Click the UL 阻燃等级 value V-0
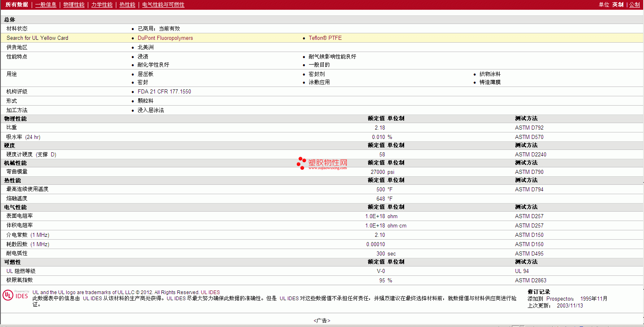This screenshot has width=644, height=327. [381, 271]
